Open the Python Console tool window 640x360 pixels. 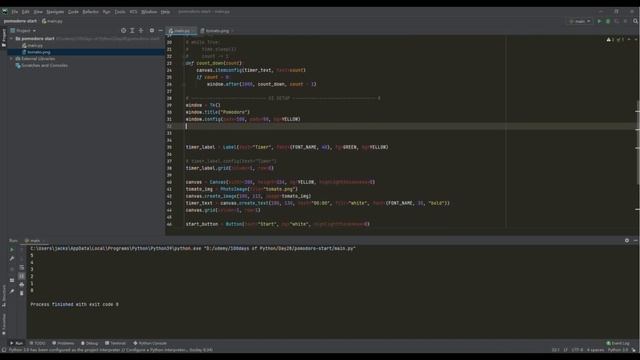(150, 343)
